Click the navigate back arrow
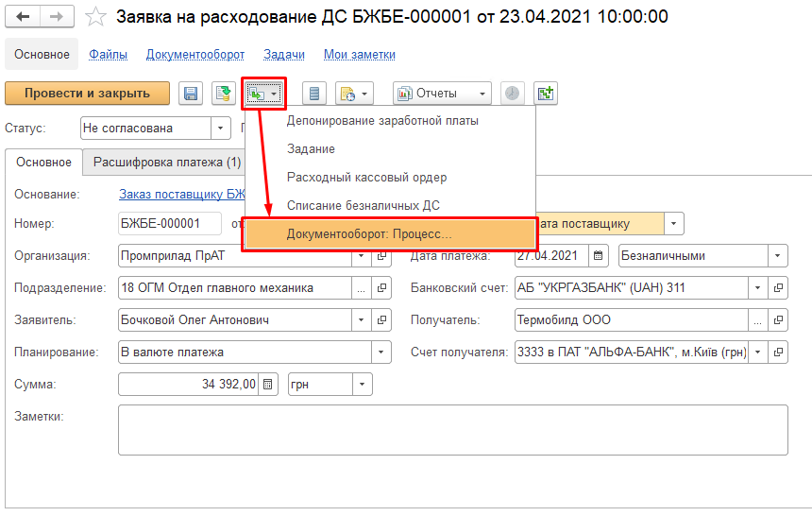The width and height of the screenshot is (812, 516). tap(24, 16)
